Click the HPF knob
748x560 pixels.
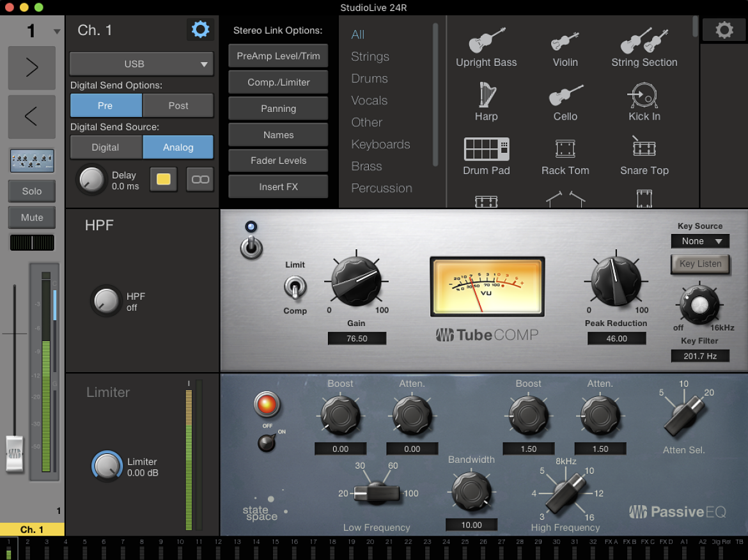(x=106, y=301)
